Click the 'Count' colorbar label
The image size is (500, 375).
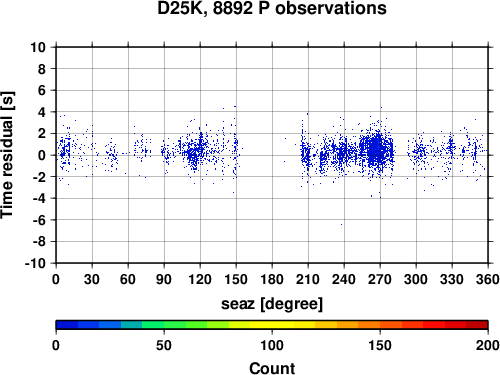(x=272, y=368)
